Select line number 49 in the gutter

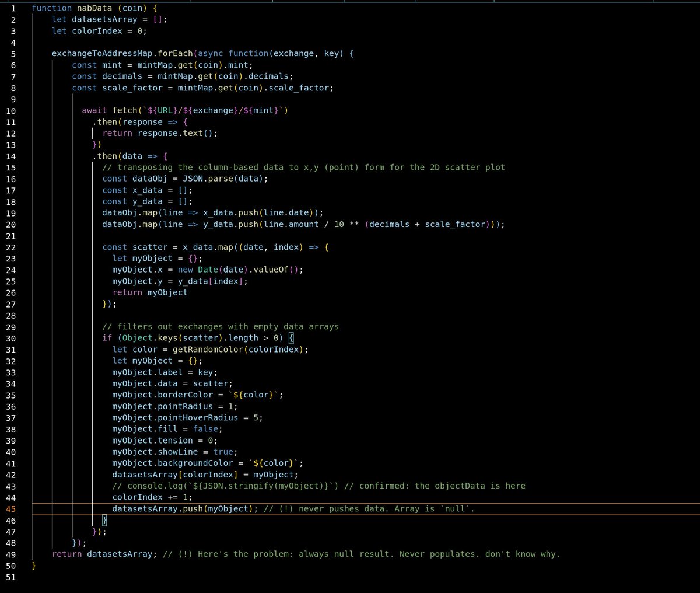pyautogui.click(x=10, y=554)
